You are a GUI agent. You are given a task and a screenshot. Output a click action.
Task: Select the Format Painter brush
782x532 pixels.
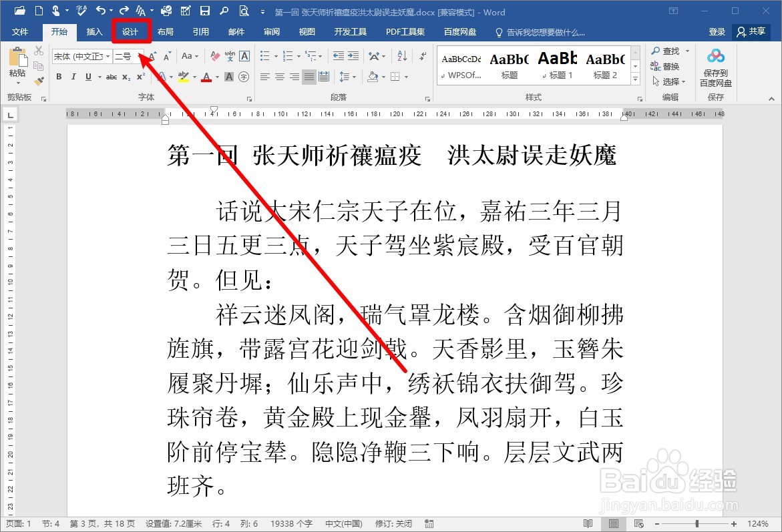pyautogui.click(x=39, y=81)
